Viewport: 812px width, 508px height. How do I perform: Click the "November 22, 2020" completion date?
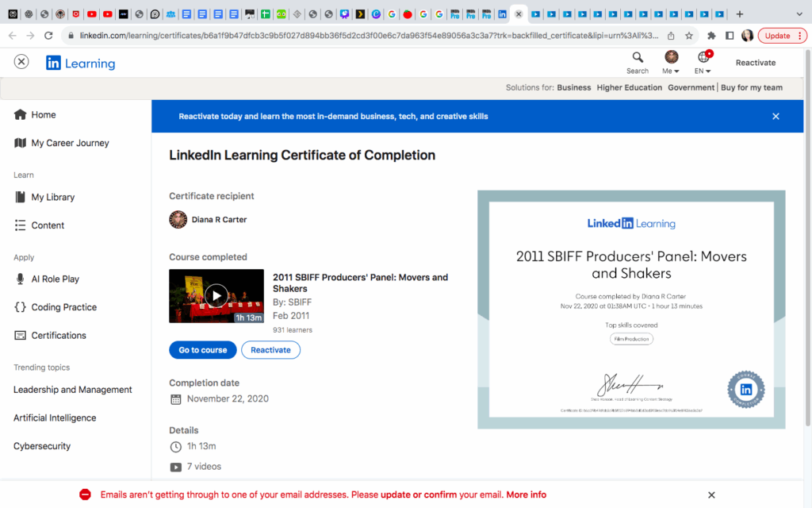point(228,398)
